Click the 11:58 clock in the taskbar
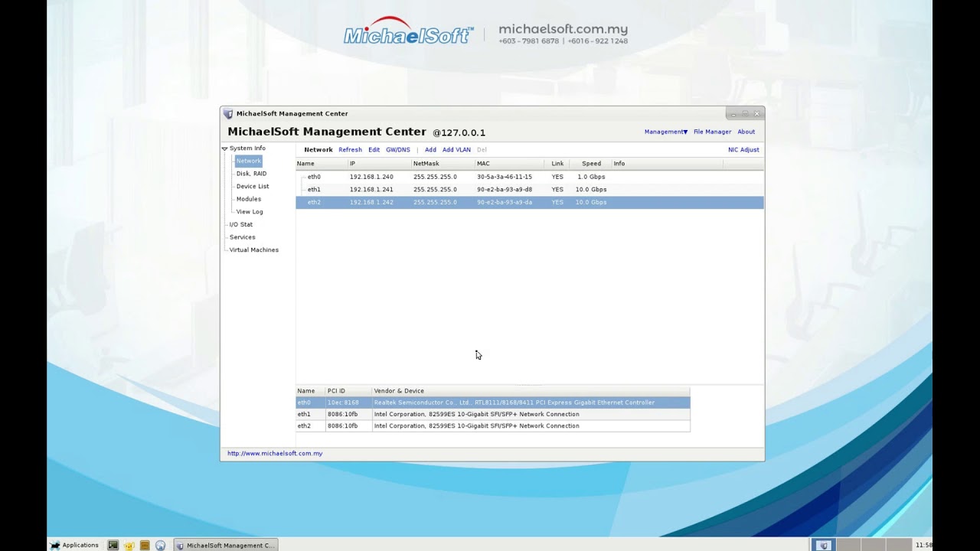Image resolution: width=980 pixels, height=551 pixels. coord(923,546)
